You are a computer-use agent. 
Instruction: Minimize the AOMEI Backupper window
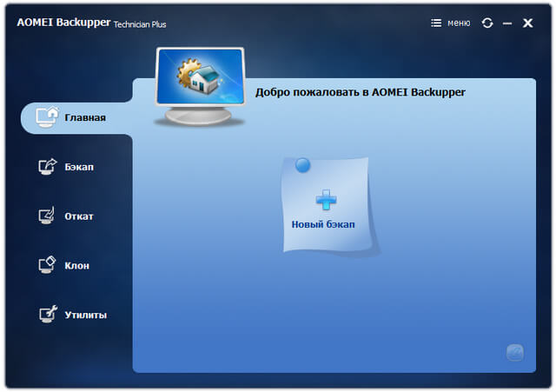507,23
